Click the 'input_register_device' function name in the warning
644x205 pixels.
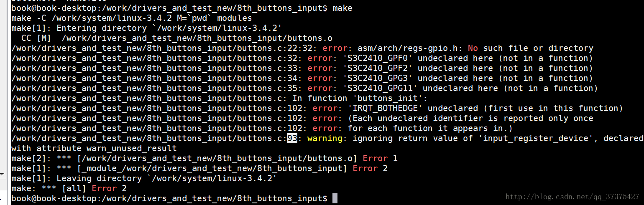[x=537, y=138]
